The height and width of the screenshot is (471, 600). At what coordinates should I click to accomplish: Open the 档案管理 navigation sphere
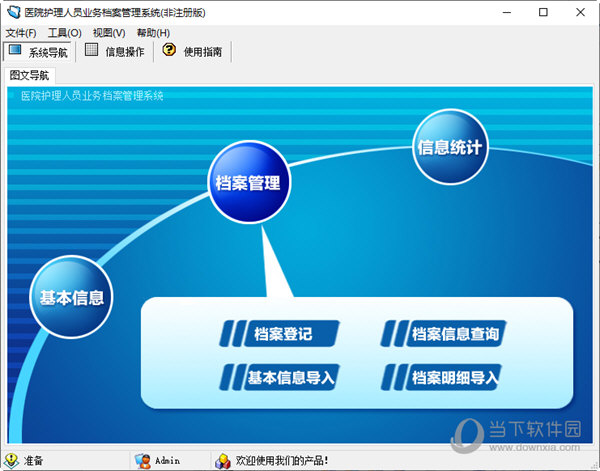coord(247,183)
